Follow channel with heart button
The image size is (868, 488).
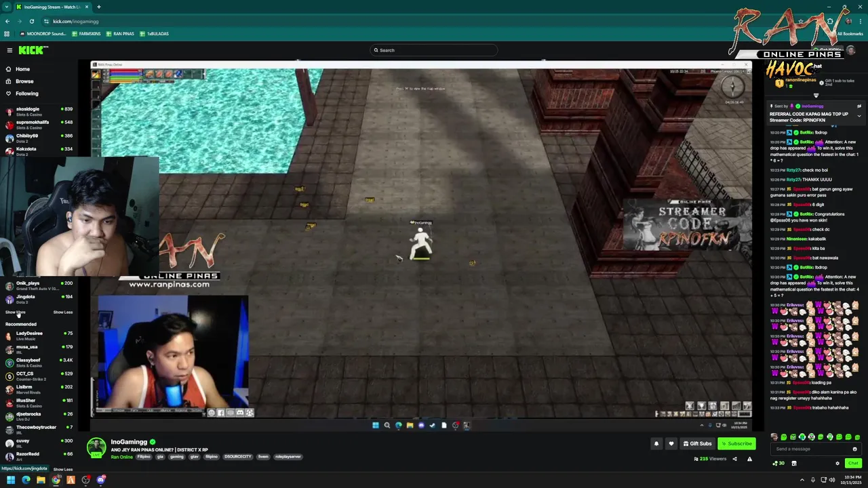(x=671, y=444)
